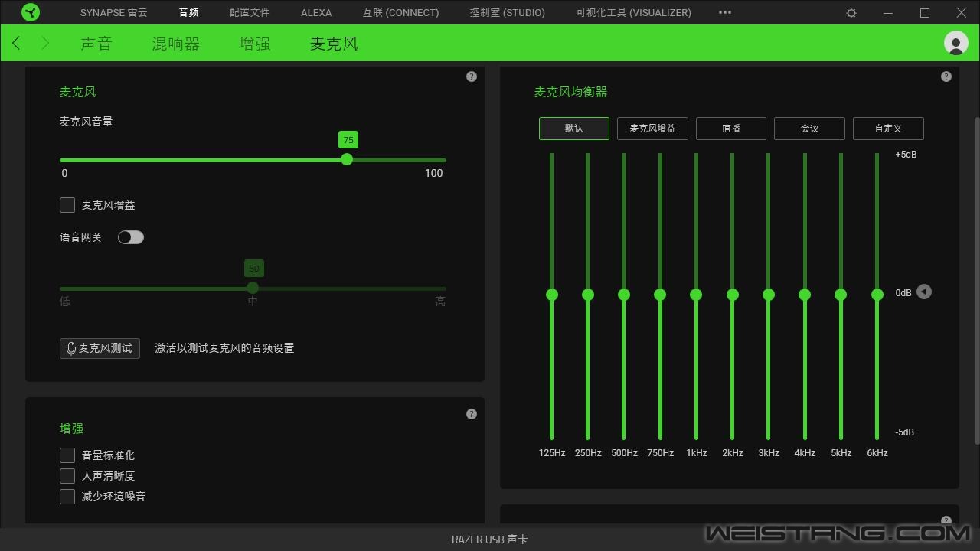Click the 0dB reset arrow icon
This screenshot has height=551, width=980.
pos(924,292)
